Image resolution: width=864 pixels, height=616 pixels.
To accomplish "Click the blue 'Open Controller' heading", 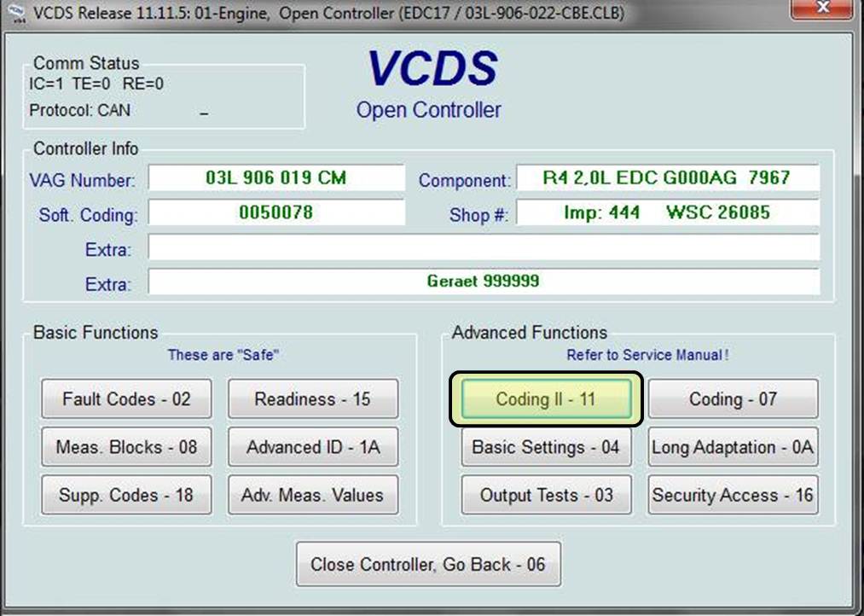I will 429,110.
